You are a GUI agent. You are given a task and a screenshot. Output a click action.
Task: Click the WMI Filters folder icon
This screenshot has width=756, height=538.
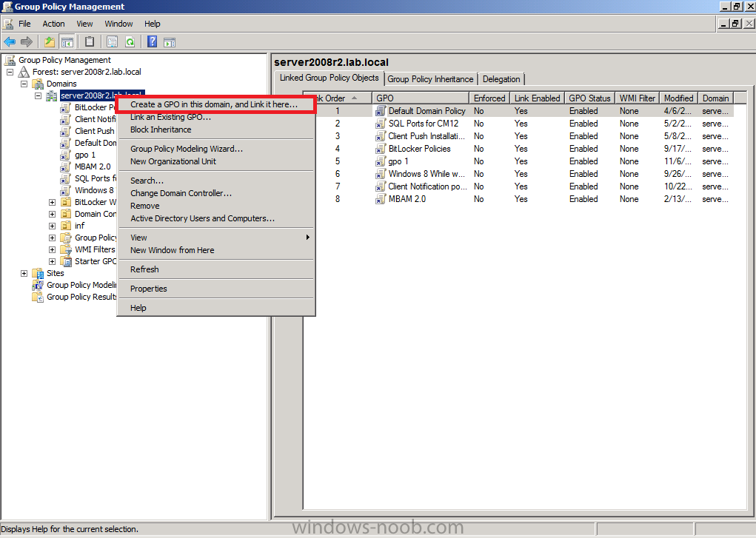pyautogui.click(x=66, y=249)
